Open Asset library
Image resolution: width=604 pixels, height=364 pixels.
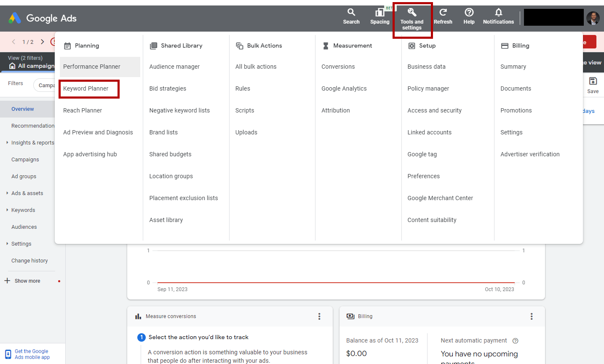coord(166,220)
